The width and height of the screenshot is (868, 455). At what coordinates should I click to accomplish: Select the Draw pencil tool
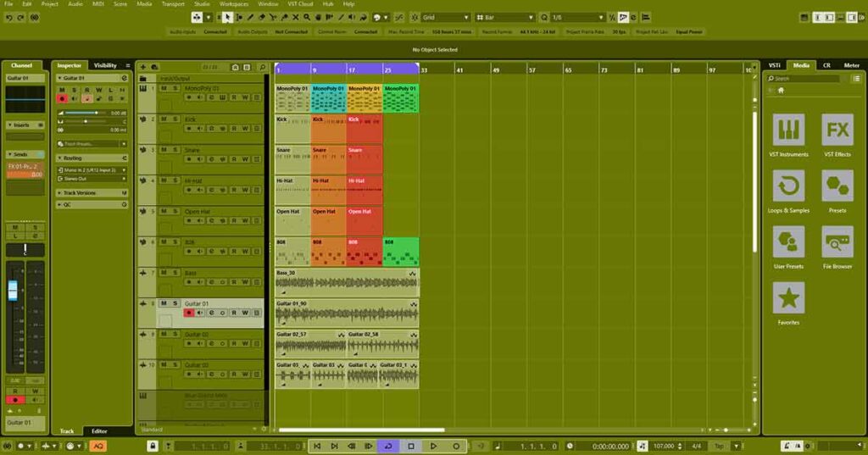point(250,18)
